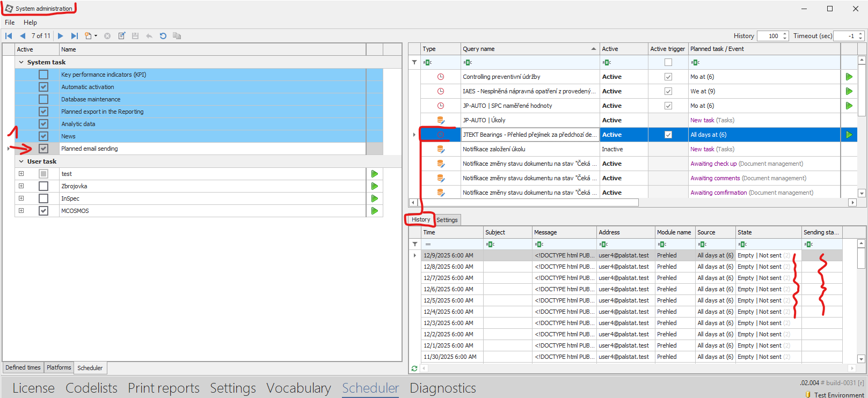Run the MCOSMOS user task
The image size is (868, 398).
pyautogui.click(x=375, y=211)
